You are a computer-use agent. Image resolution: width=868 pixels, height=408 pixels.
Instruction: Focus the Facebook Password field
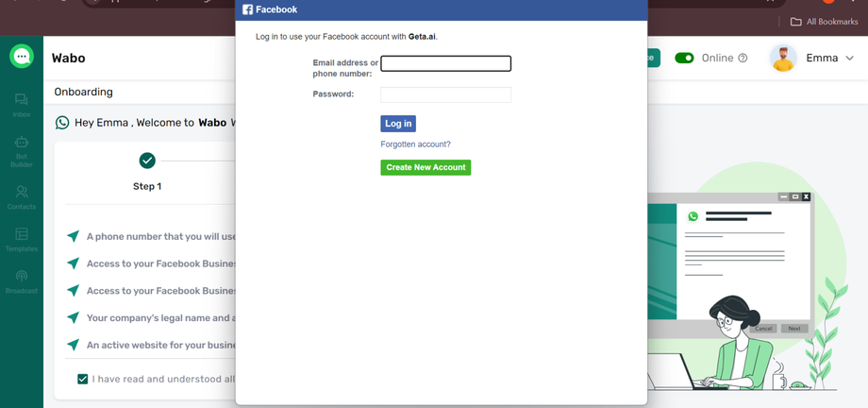[445, 94]
